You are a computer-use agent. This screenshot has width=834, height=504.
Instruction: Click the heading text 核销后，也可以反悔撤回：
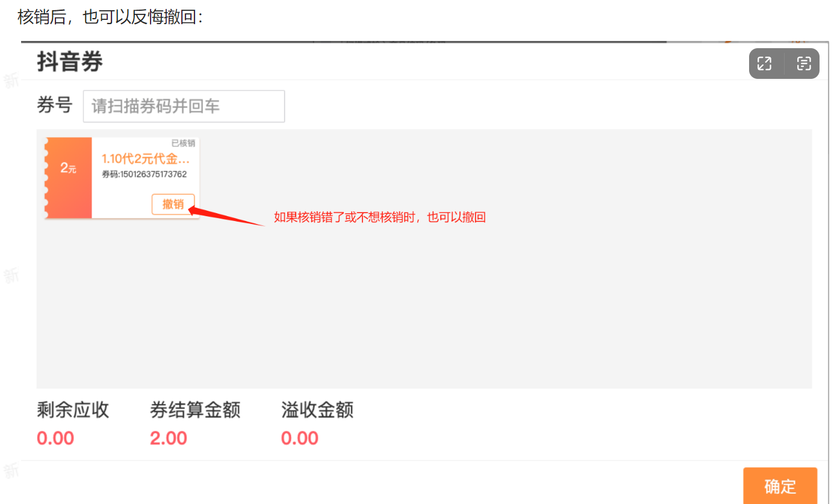tap(111, 17)
